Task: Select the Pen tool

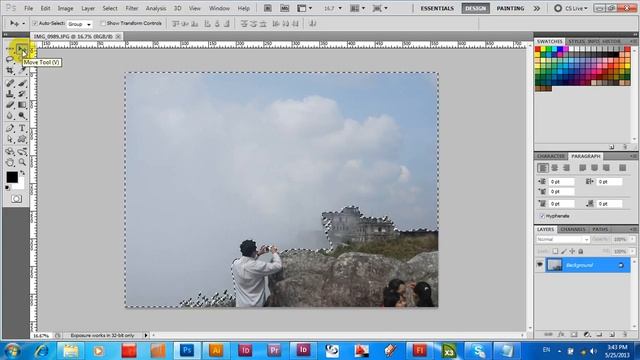Action: (10, 129)
